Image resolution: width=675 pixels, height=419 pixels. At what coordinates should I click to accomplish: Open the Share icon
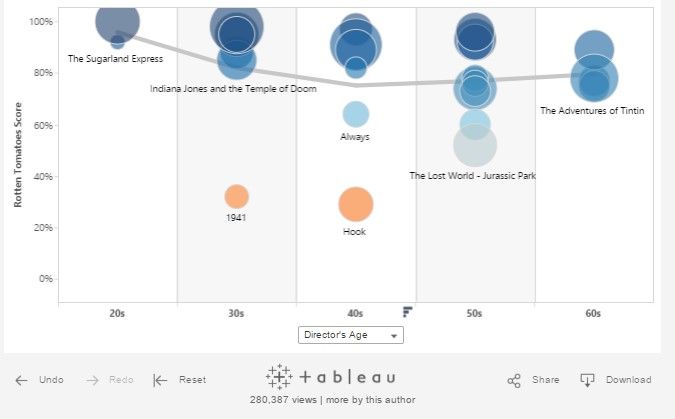coord(514,380)
